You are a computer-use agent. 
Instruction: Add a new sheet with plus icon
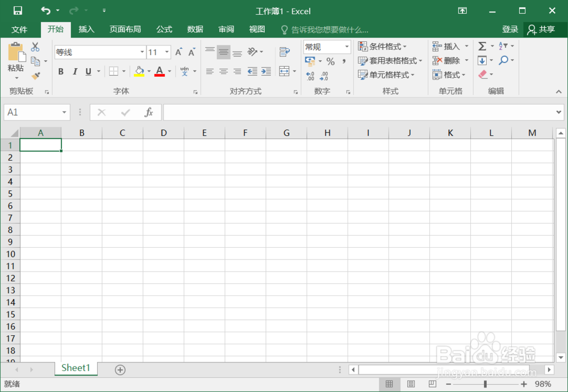coord(120,370)
